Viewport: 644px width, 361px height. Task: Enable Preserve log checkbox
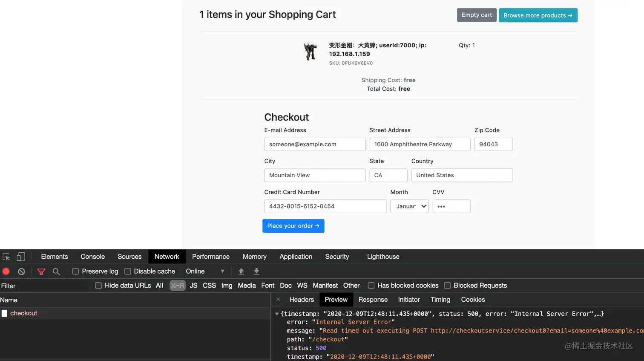[x=75, y=271]
